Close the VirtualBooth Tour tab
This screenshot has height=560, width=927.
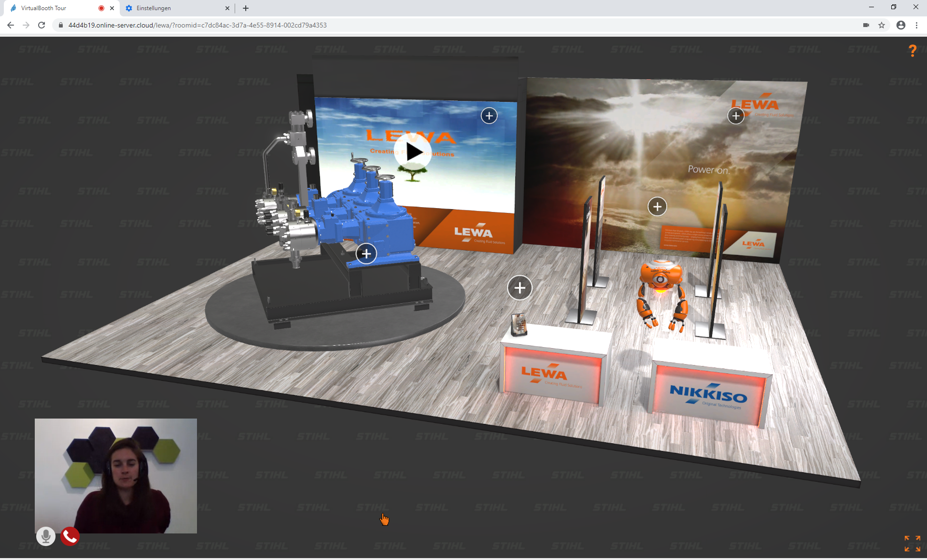pyautogui.click(x=112, y=8)
